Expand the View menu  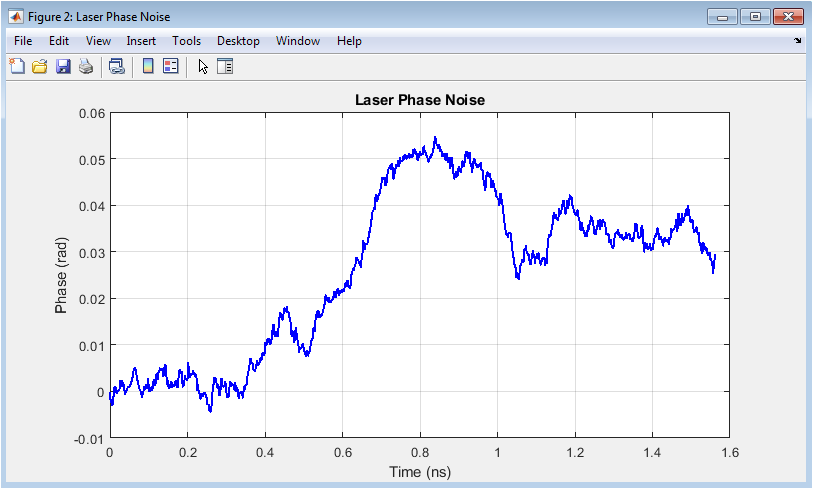point(98,41)
